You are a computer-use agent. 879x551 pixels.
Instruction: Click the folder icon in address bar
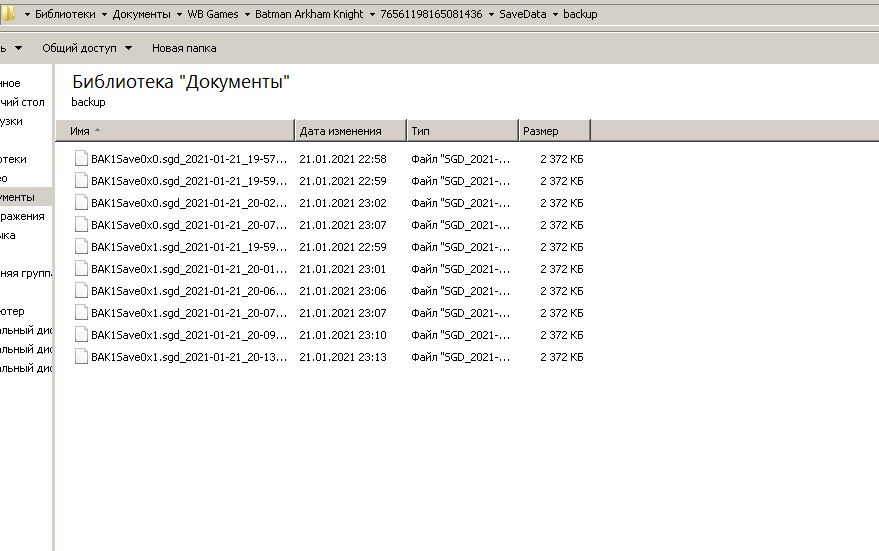click(x=8, y=14)
